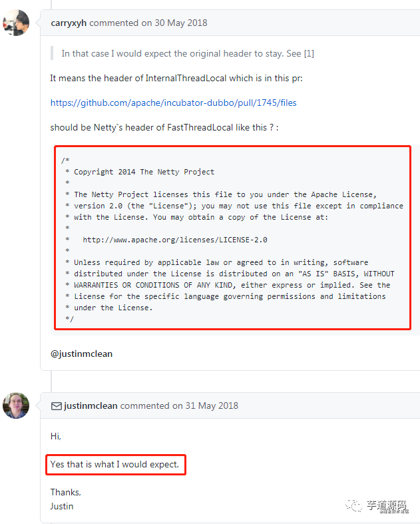Viewport: 420px width, 524px height.
Task: Click the 'should be Netty`s header' sentence
Action: [x=164, y=128]
